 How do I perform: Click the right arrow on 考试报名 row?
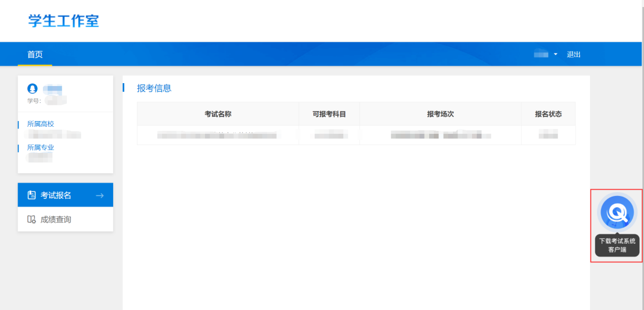point(99,195)
